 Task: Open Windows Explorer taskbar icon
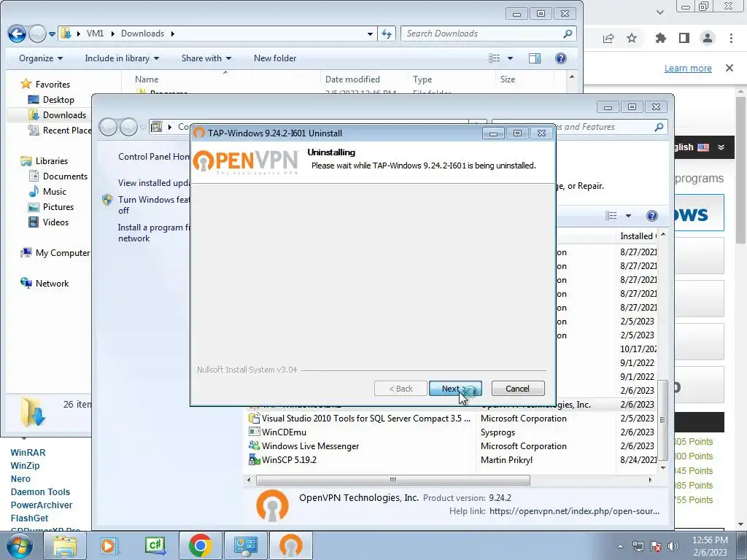point(65,545)
